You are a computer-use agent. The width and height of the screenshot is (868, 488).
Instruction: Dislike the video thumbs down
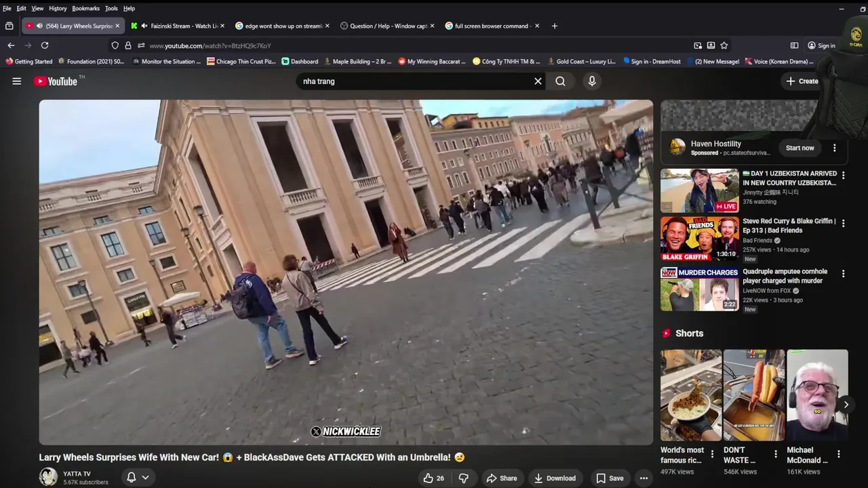tap(464, 478)
